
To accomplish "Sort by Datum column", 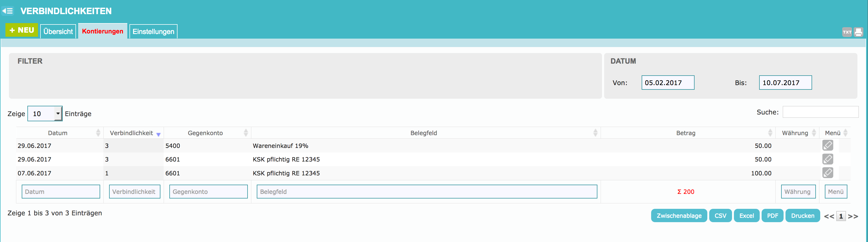I will pos(58,133).
